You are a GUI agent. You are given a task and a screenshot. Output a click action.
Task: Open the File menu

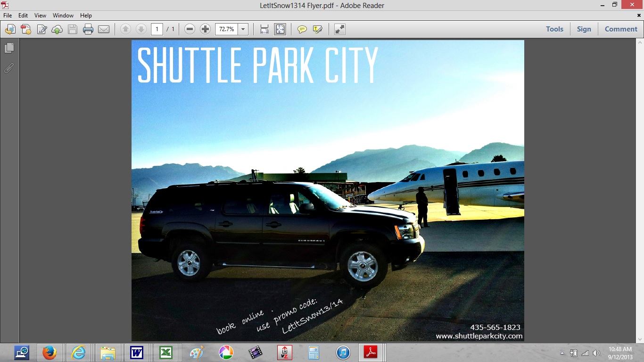point(8,16)
